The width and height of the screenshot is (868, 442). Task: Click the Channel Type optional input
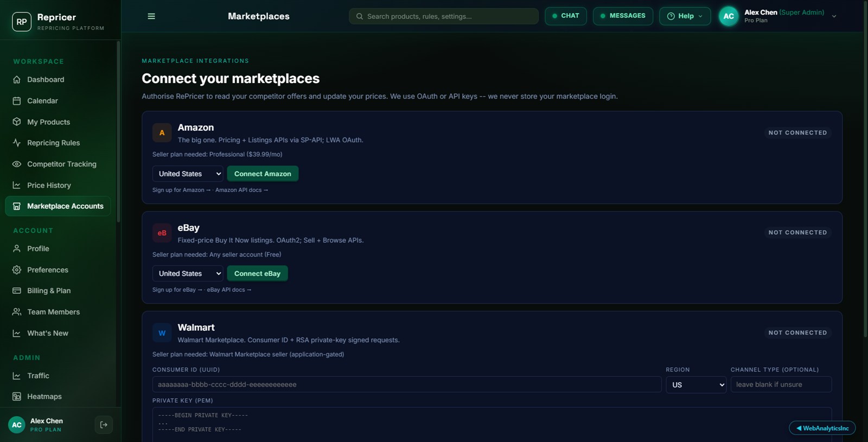(781, 385)
